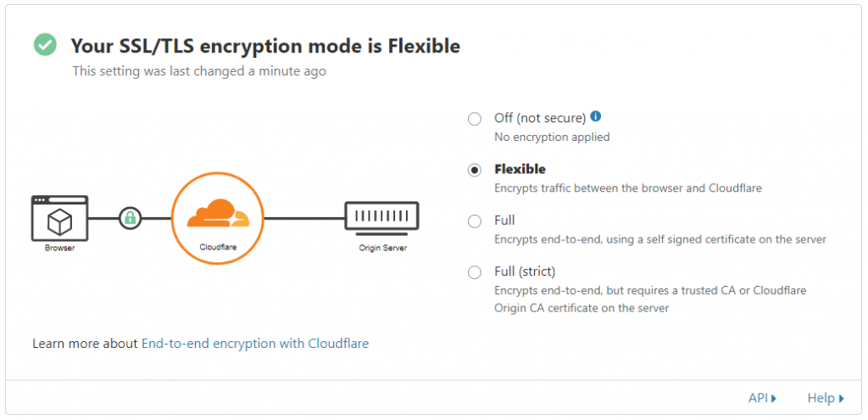868x420 pixels.
Task: Click the green success checkmark icon
Action: tap(45, 45)
